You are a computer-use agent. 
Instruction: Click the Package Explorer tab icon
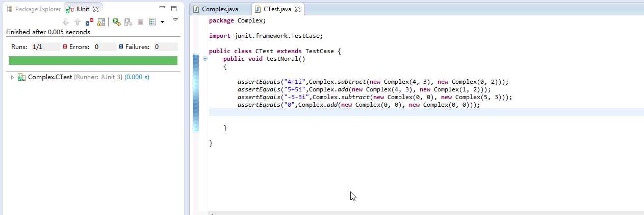pos(9,9)
